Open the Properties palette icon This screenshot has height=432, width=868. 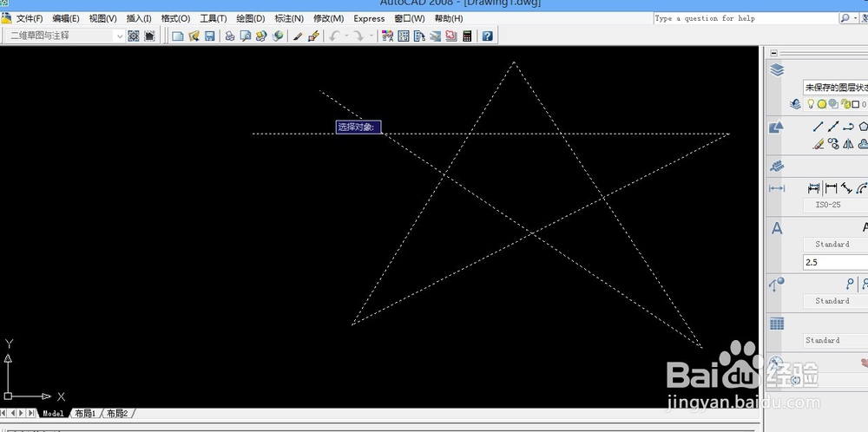387,36
